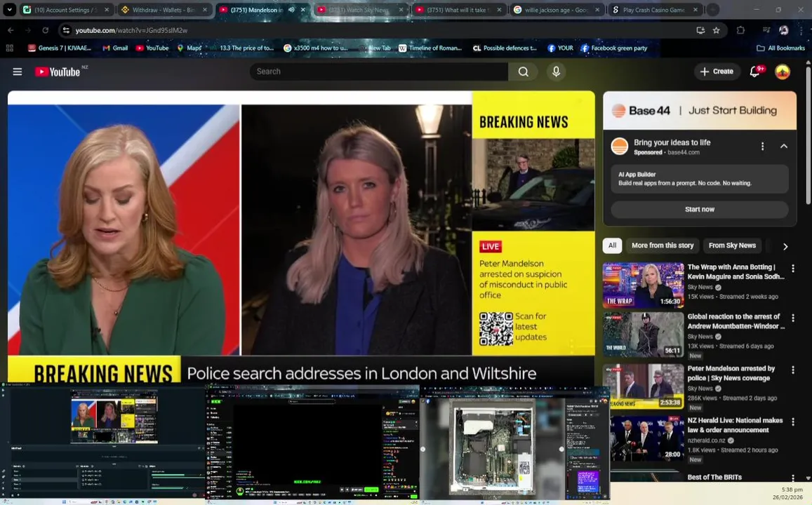Image resolution: width=812 pixels, height=505 pixels.
Task: Select the motherboard photo window preview
Action: click(514, 443)
